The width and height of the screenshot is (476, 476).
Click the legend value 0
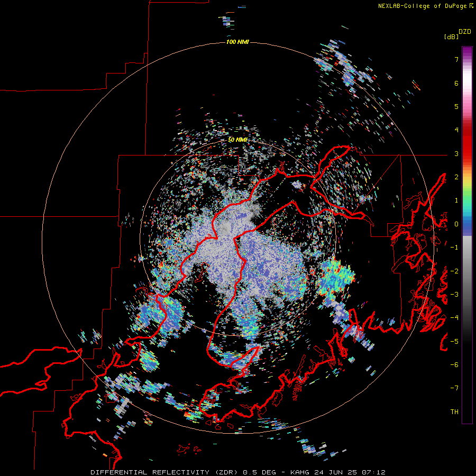pyautogui.click(x=456, y=224)
